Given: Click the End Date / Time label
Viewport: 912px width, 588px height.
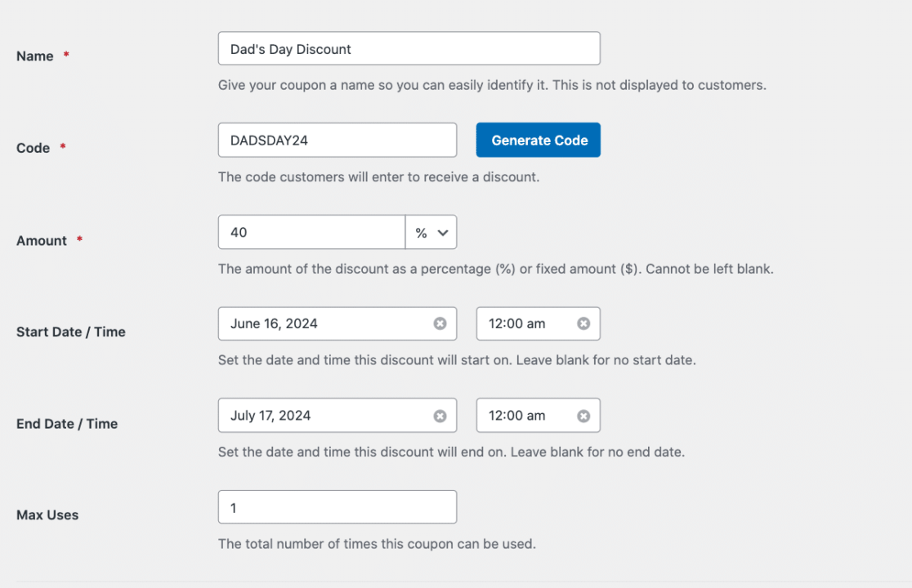Looking at the screenshot, I should coord(67,424).
